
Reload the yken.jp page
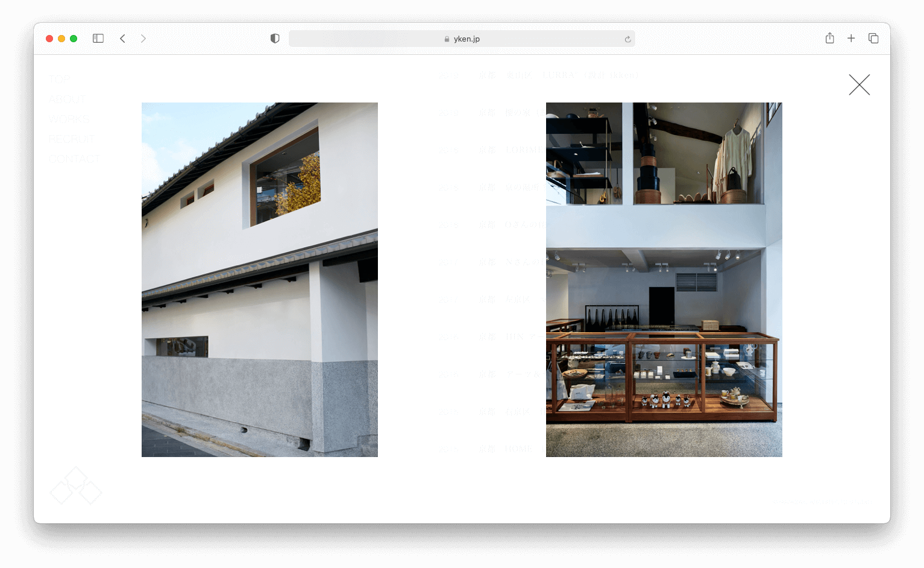[627, 39]
